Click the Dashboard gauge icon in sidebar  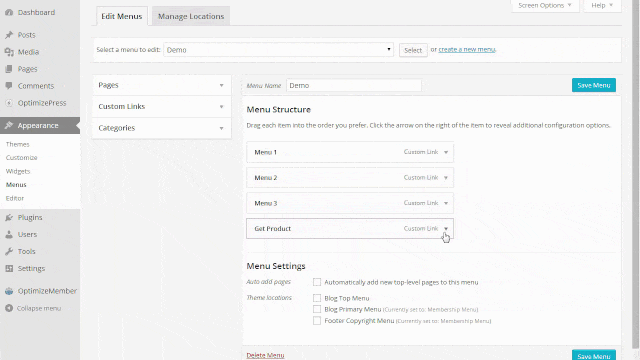[9, 13]
